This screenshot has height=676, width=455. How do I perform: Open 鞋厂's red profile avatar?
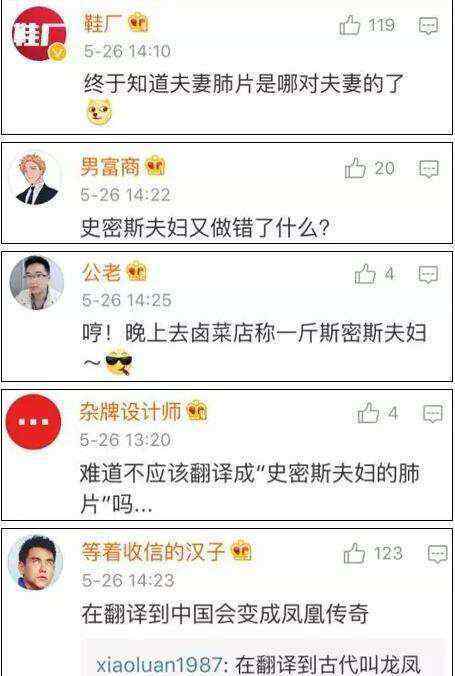coord(39,34)
